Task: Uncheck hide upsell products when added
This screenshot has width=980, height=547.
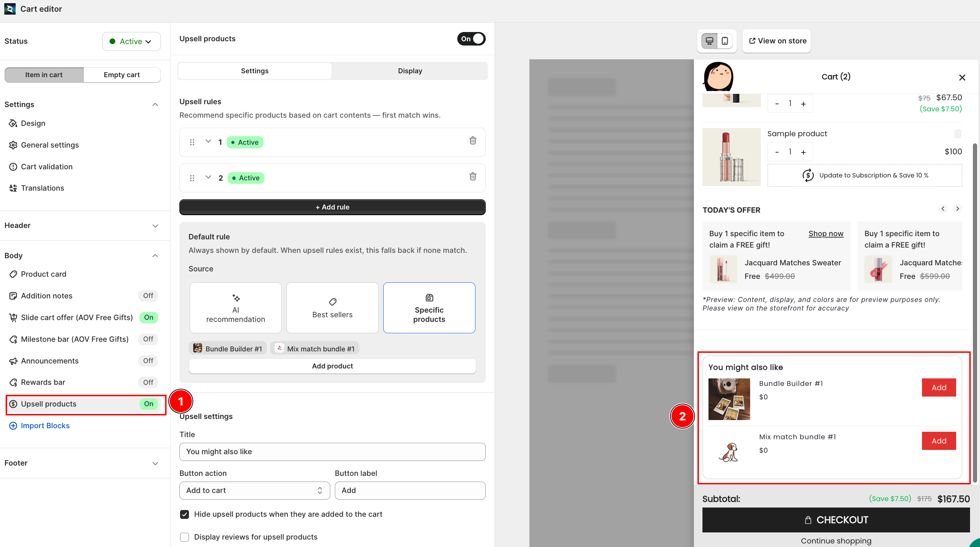Action: (185, 514)
